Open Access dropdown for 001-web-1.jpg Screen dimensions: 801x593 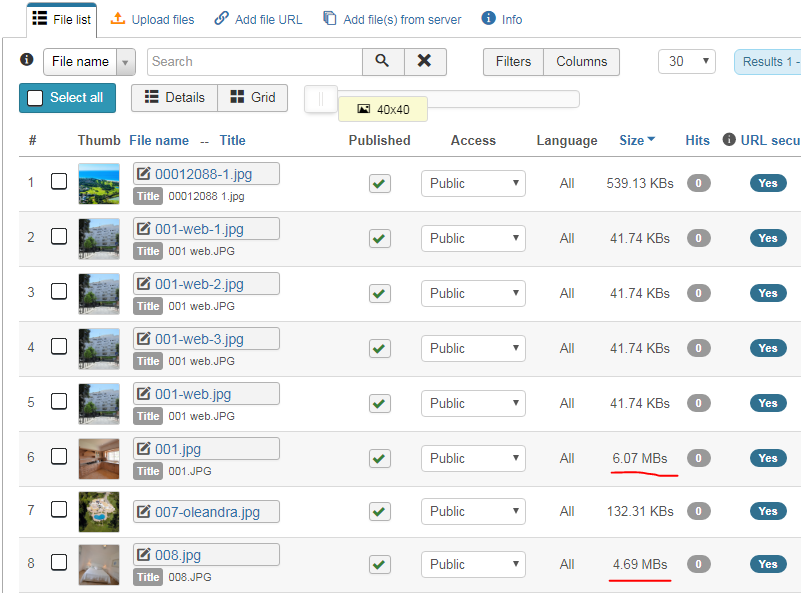click(x=473, y=239)
